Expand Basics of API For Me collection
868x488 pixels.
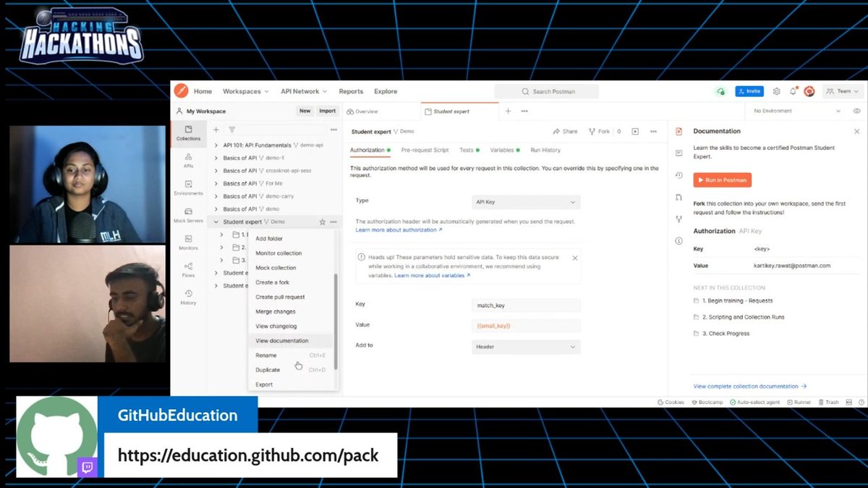(216, 183)
